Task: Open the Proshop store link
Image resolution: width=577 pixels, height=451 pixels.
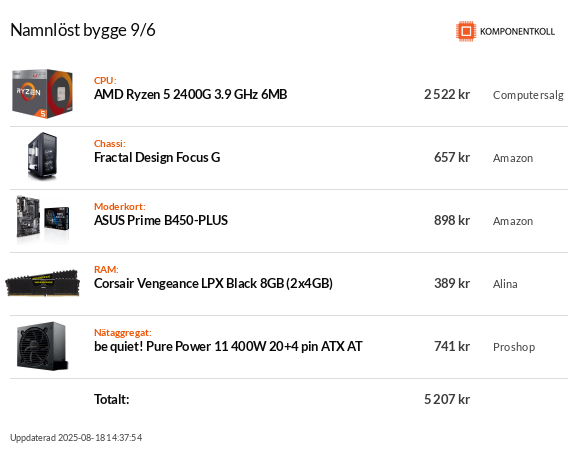Action: point(514,347)
